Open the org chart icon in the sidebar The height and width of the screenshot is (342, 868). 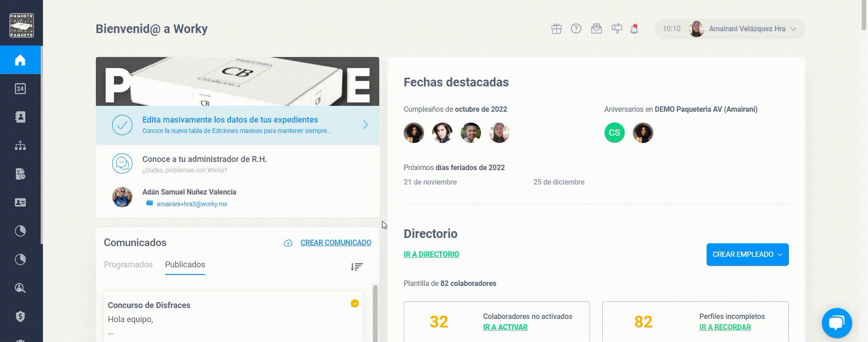pos(20,146)
